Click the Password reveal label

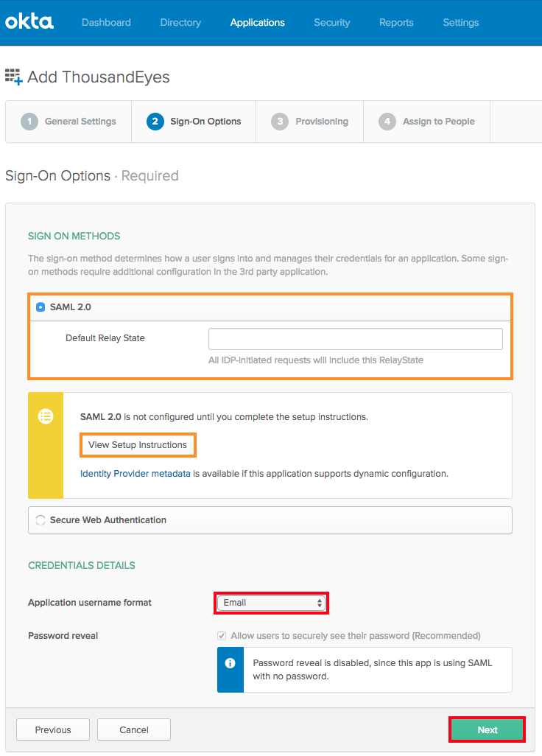pyautogui.click(x=63, y=636)
